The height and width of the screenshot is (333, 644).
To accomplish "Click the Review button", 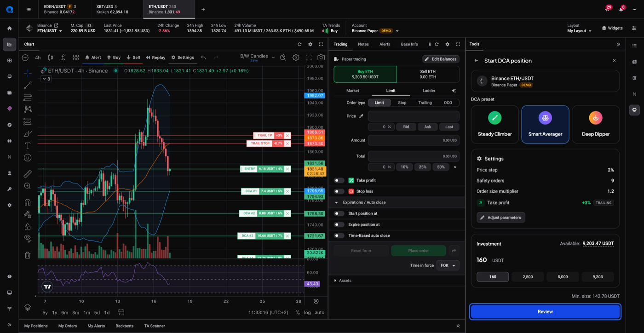I will (x=545, y=312).
